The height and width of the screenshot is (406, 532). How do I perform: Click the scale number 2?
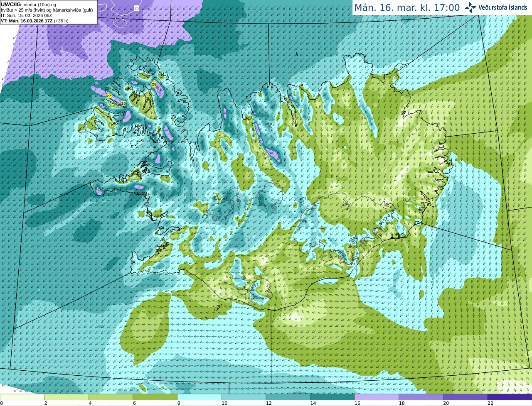(x=45, y=403)
